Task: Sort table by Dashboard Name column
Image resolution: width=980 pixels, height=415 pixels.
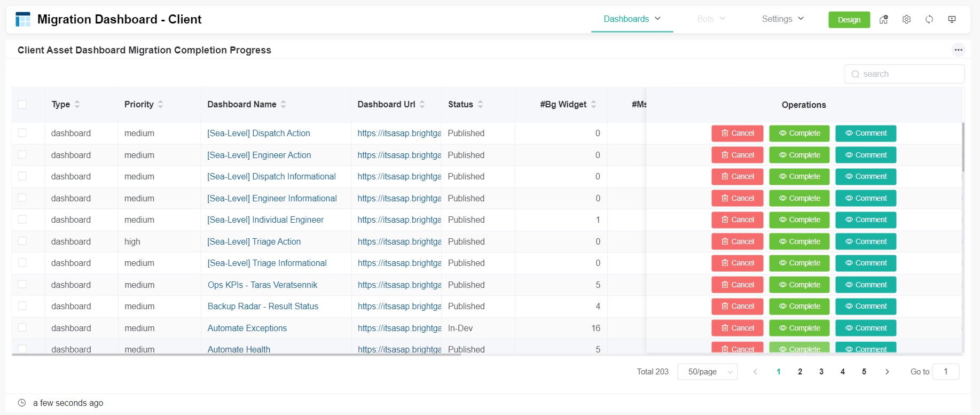Action: 284,104
